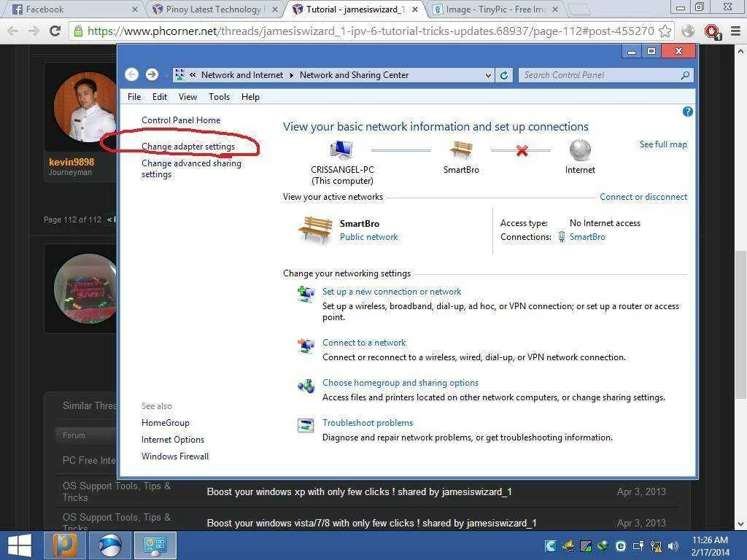The width and height of the screenshot is (747, 560).
Task: Click the volume speaker icon in system tray
Action: coord(673,546)
